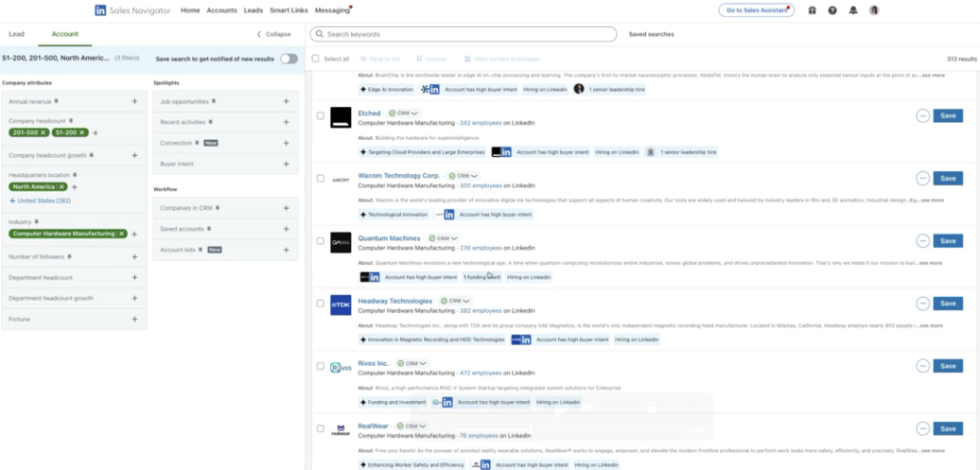This screenshot has height=470, width=980.
Task: Open the help question mark icon
Action: 833,11
